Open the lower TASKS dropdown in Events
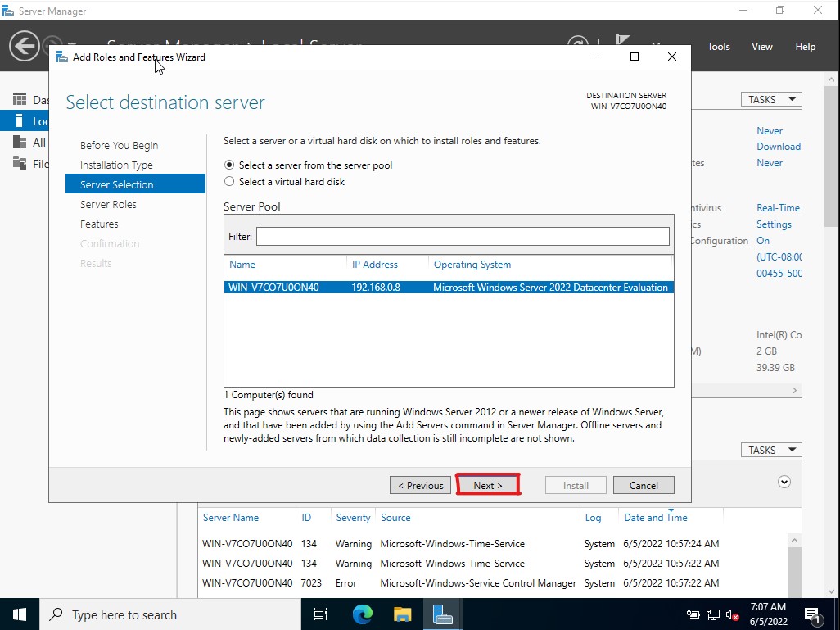This screenshot has width=840, height=630. pos(771,450)
